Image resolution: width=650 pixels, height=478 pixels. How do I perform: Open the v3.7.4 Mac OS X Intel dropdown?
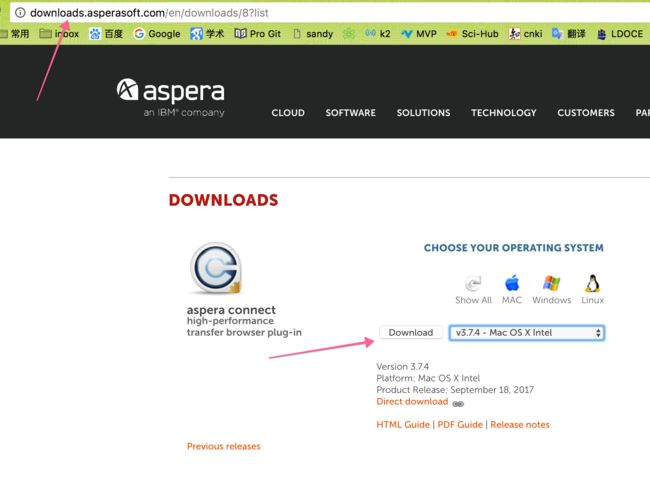point(527,333)
